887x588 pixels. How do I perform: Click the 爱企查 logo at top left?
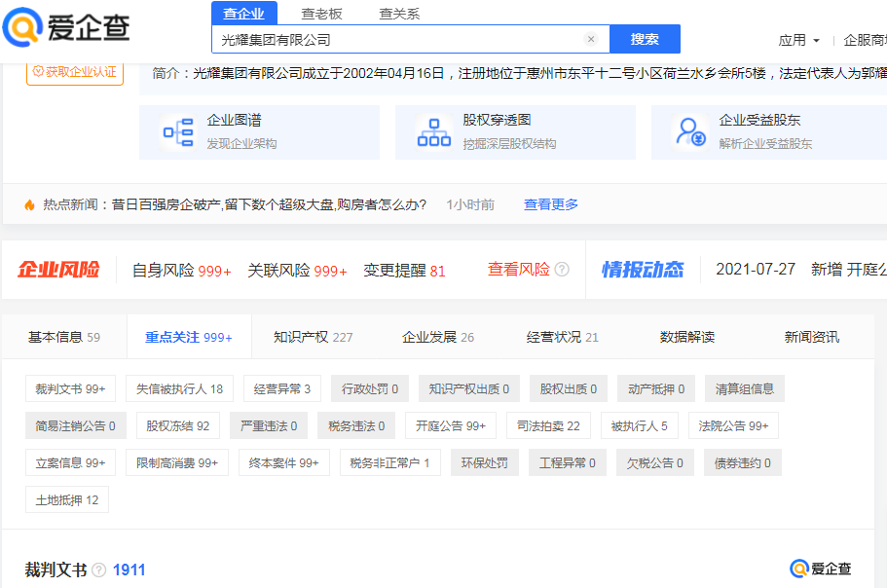pyautogui.click(x=66, y=28)
